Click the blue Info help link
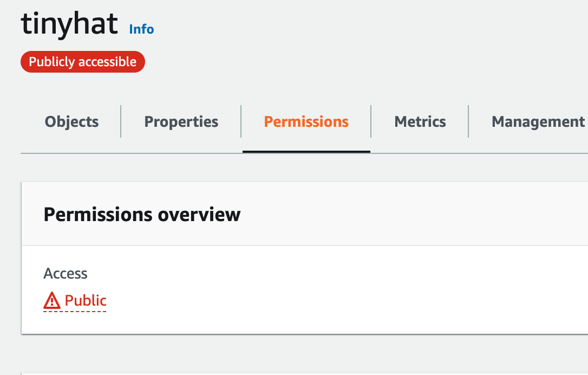 pyautogui.click(x=141, y=29)
